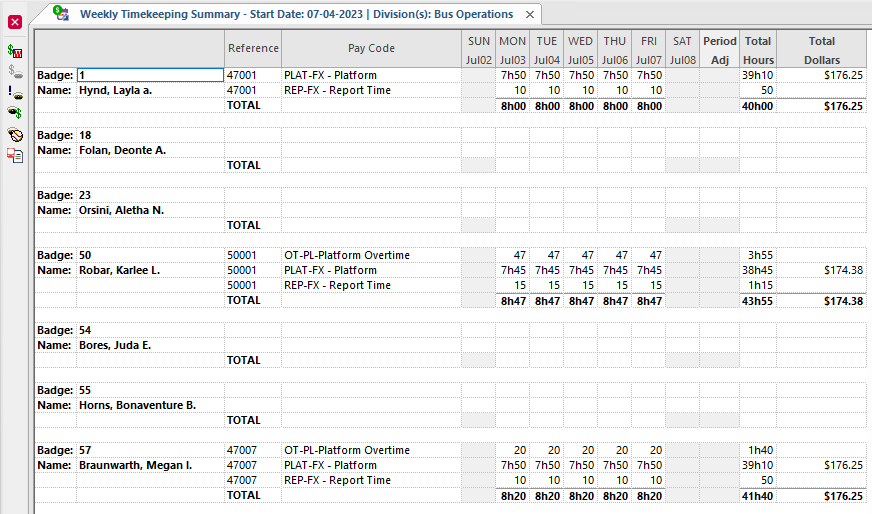
Task: Click Badge 57 total dollars '$176.25' in TOTAL row
Action: [844, 497]
